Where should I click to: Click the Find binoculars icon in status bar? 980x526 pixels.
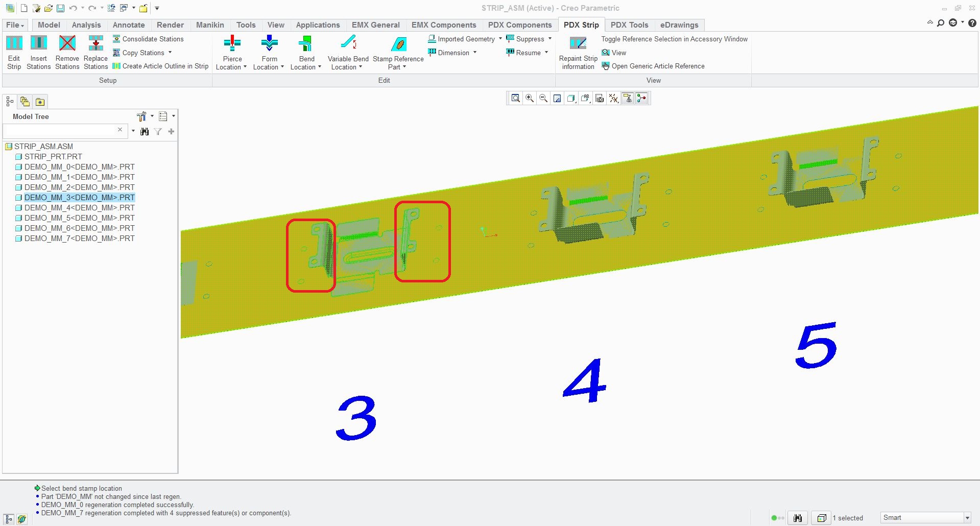(798, 518)
